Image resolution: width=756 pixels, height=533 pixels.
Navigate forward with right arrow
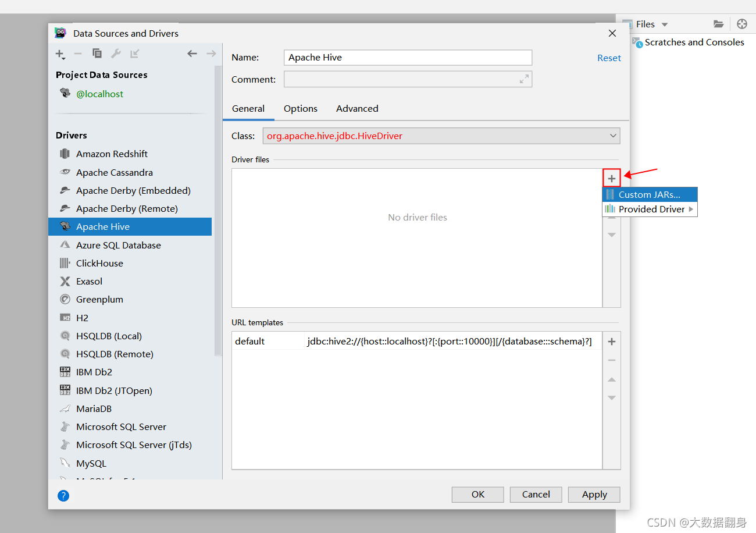point(211,54)
